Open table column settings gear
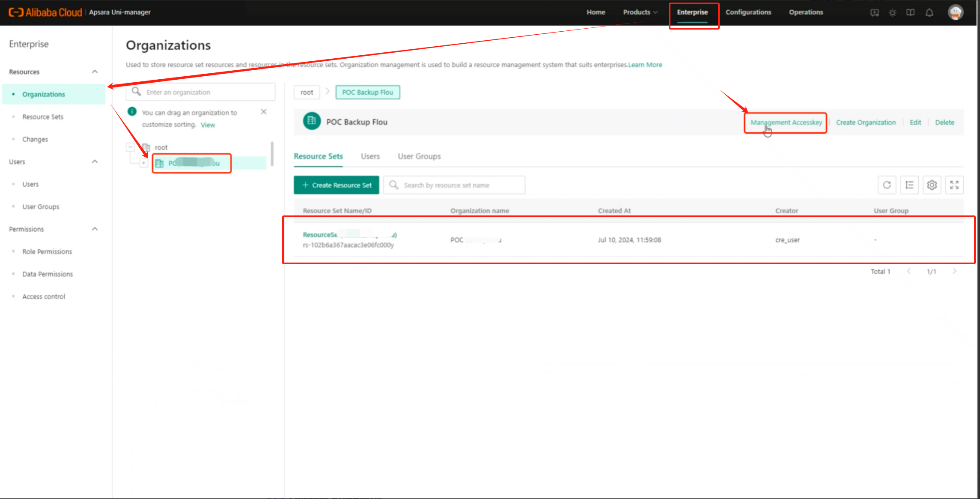This screenshot has height=499, width=980. (932, 185)
